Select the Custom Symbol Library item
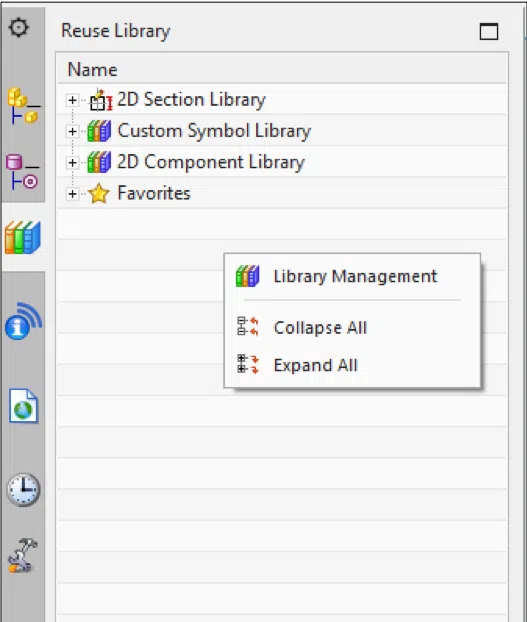Screen dimensions: 527x622 (x=214, y=131)
